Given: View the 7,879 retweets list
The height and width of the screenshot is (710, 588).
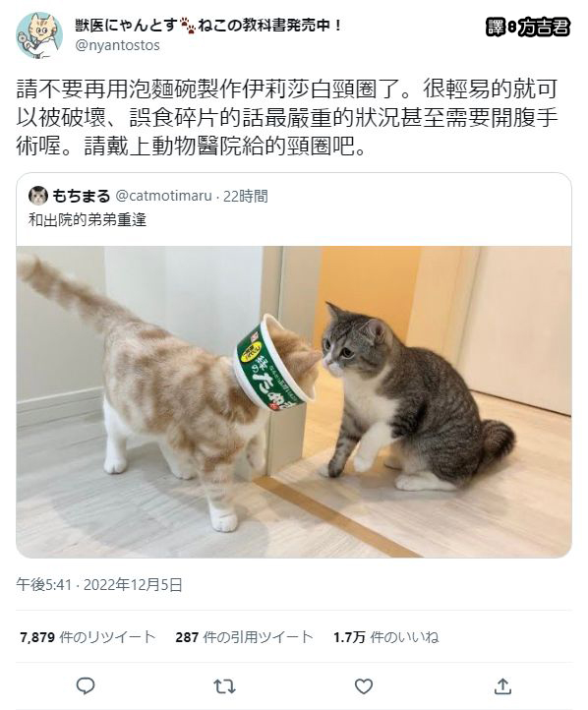Looking at the screenshot, I should [88, 637].
